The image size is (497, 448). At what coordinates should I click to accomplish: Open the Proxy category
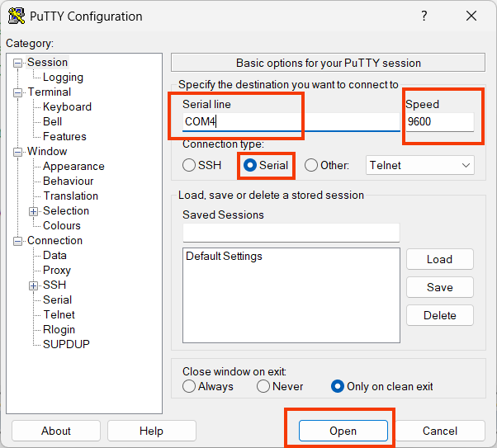pyautogui.click(x=57, y=271)
